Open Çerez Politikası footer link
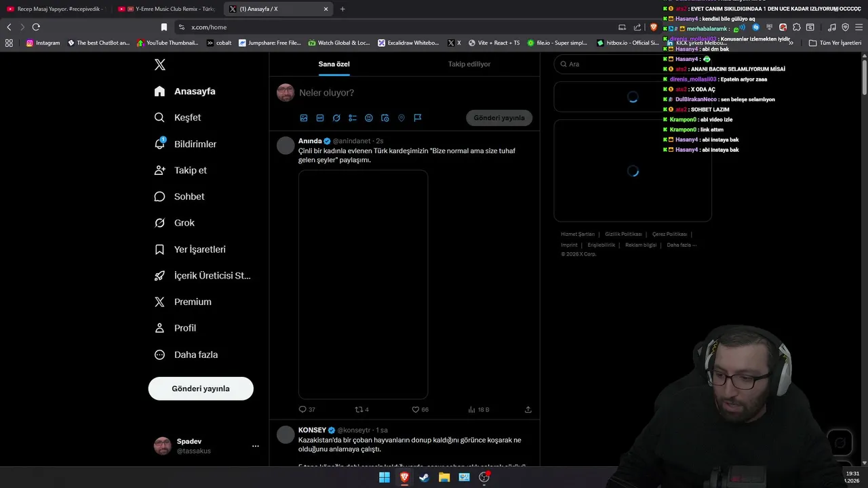 [x=670, y=235]
